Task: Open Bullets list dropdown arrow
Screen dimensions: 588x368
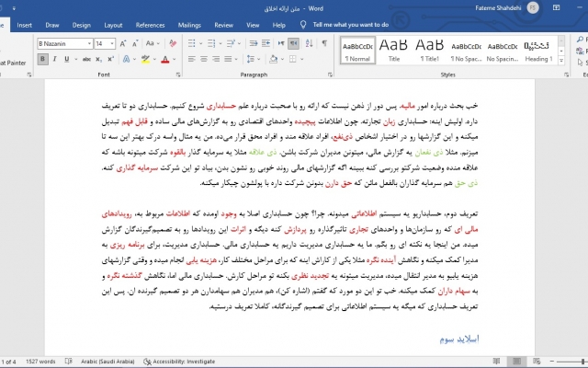Action: (x=200, y=44)
